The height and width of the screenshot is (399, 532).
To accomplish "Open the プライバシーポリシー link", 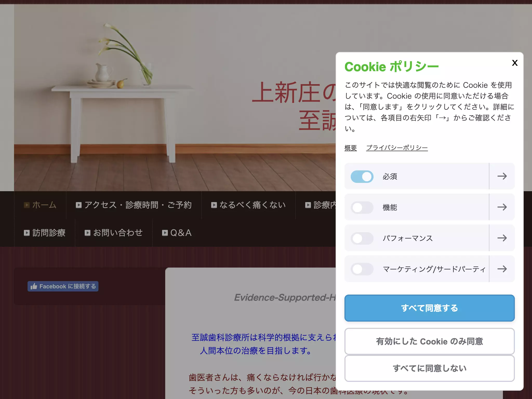I will [x=397, y=148].
